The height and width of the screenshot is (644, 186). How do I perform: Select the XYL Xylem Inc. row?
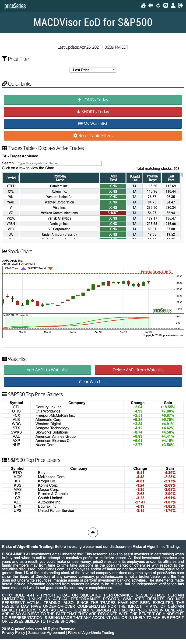[x=91, y=192]
